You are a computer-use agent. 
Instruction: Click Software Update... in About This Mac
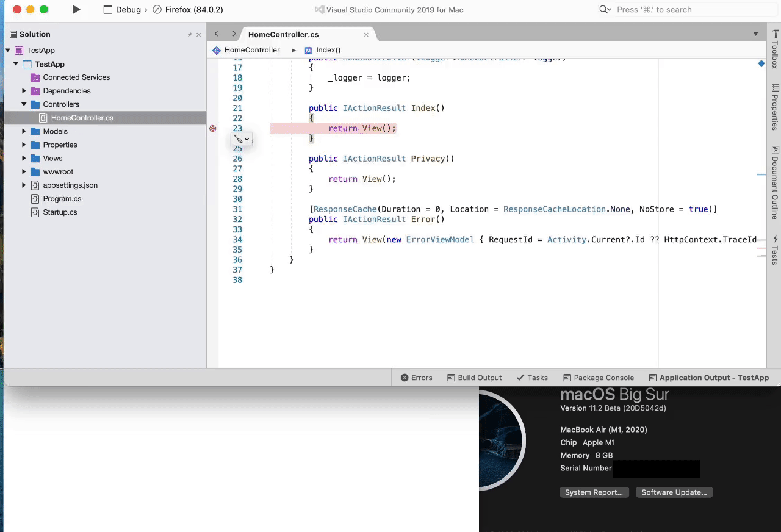[674, 492]
